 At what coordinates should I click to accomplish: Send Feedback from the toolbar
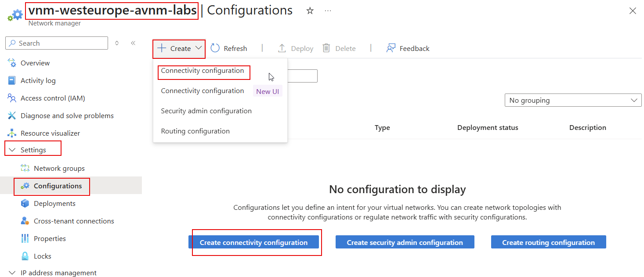(x=408, y=48)
